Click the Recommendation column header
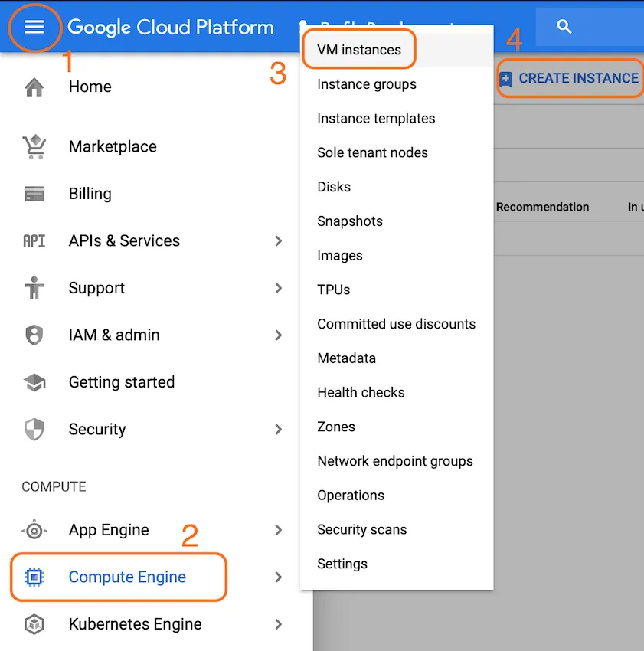The width and height of the screenshot is (644, 651). (x=542, y=207)
